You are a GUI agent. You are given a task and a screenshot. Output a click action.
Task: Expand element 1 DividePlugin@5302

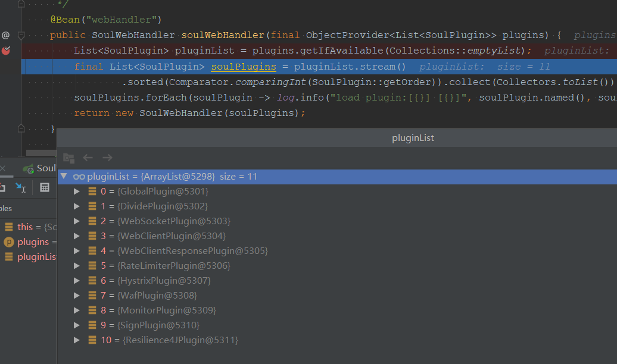click(x=77, y=206)
